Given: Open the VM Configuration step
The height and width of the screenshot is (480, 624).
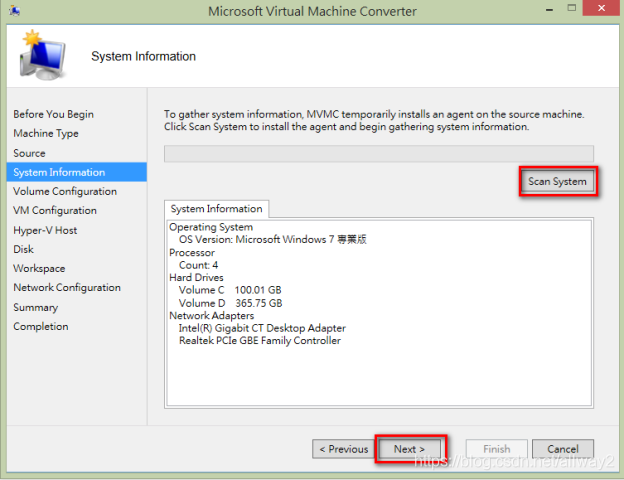Looking at the screenshot, I should coord(55,211).
